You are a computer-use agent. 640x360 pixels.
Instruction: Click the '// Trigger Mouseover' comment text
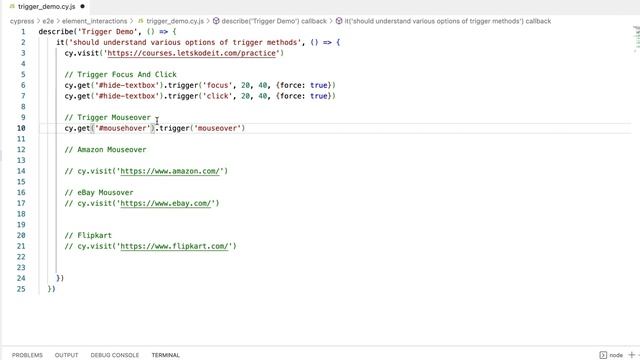[x=107, y=118]
